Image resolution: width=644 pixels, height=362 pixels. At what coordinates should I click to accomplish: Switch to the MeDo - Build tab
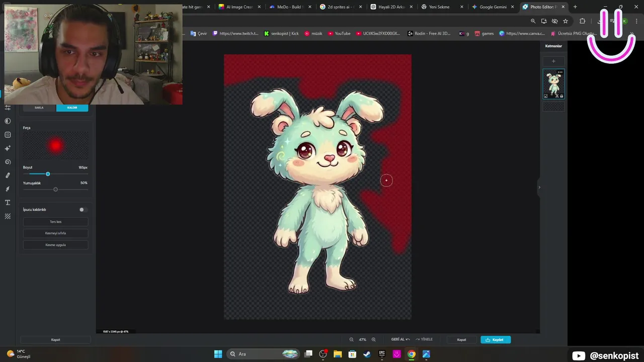coord(289,7)
